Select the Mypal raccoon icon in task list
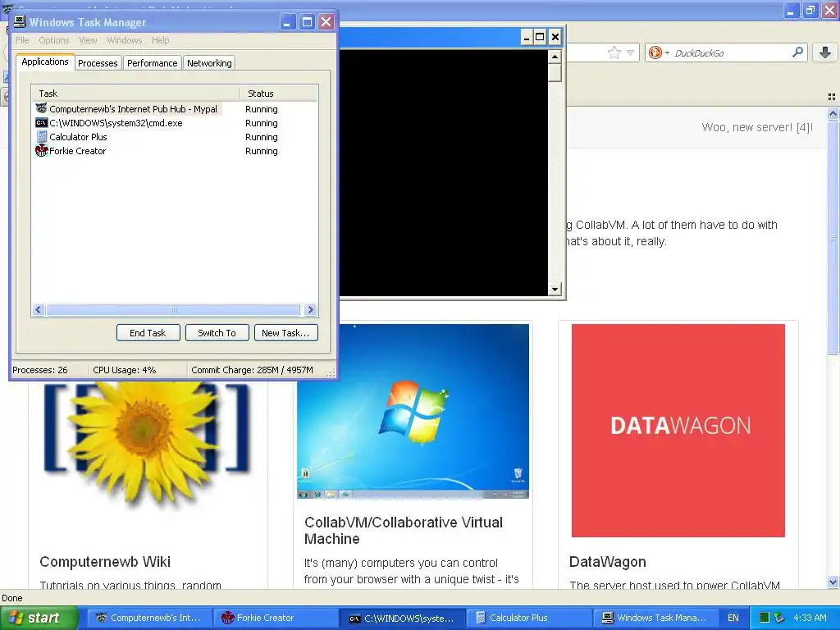The height and width of the screenshot is (630, 840). tap(41, 109)
